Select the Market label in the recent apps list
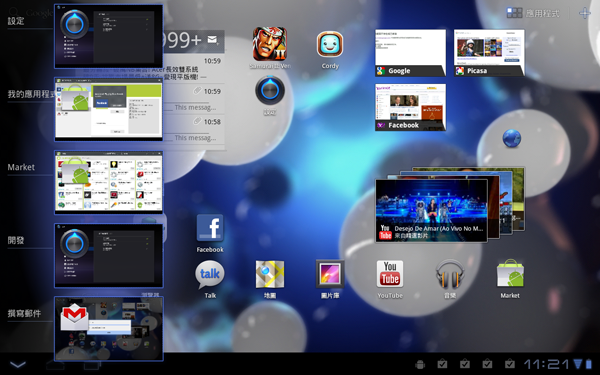 click(x=21, y=167)
